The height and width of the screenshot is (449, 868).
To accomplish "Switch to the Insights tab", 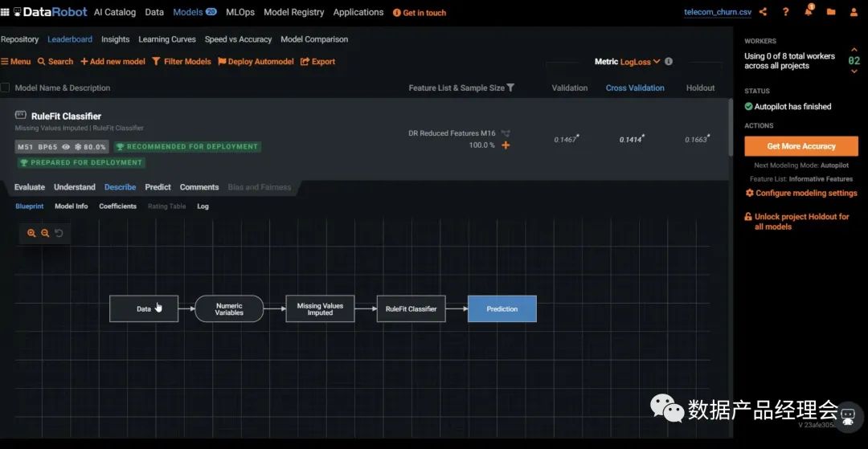I will click(x=115, y=39).
